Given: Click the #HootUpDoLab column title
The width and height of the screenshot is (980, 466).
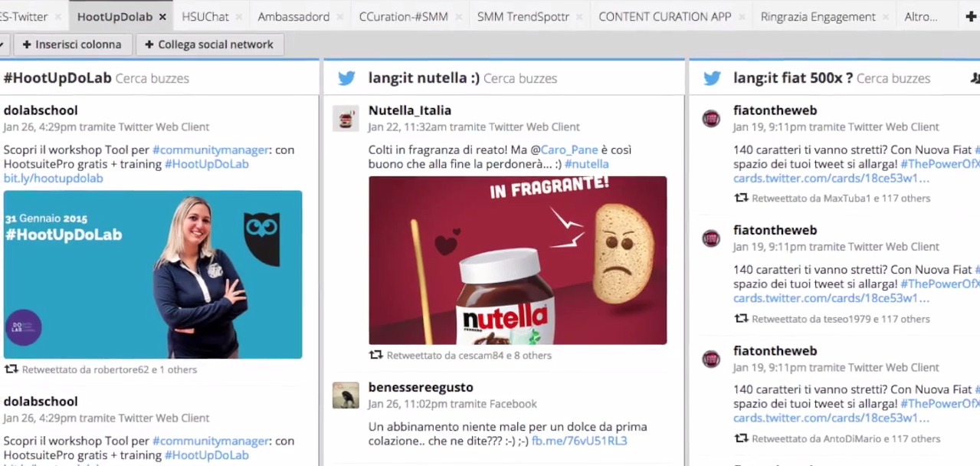Looking at the screenshot, I should point(57,78).
